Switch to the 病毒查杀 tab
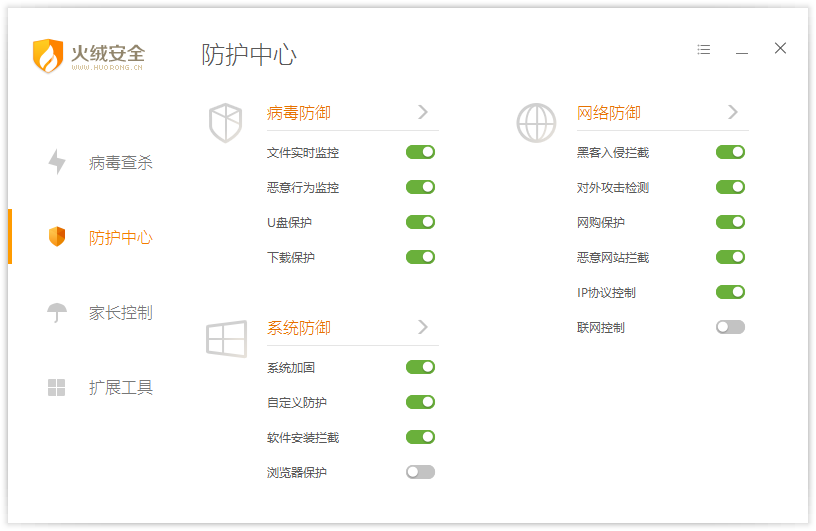The width and height of the screenshot is (816, 531). pyautogui.click(x=120, y=163)
